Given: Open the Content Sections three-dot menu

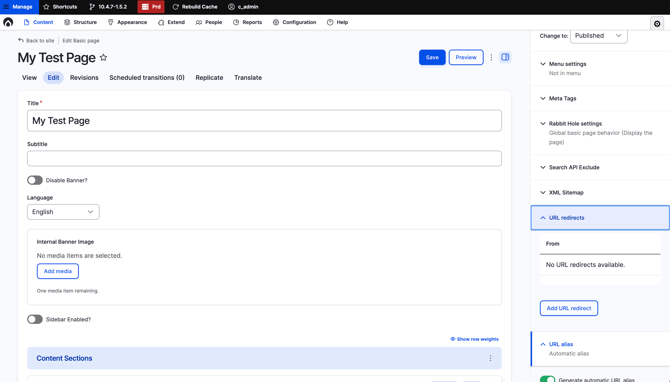Looking at the screenshot, I should point(491,358).
